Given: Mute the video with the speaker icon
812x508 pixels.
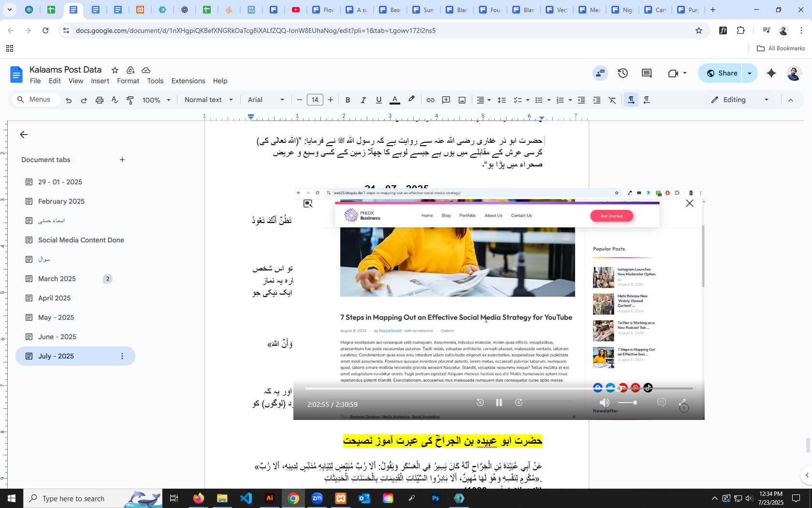Looking at the screenshot, I should (x=604, y=403).
